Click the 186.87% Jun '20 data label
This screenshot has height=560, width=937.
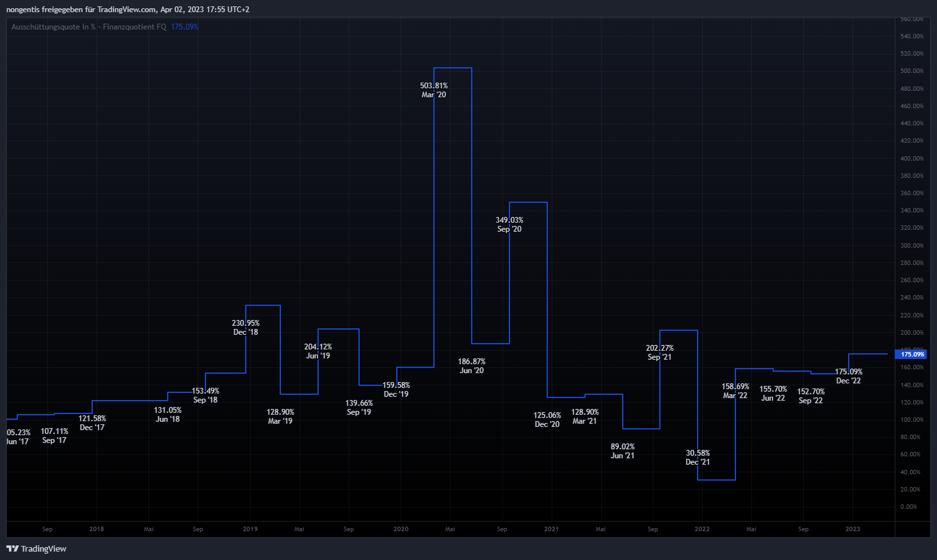[x=472, y=366]
